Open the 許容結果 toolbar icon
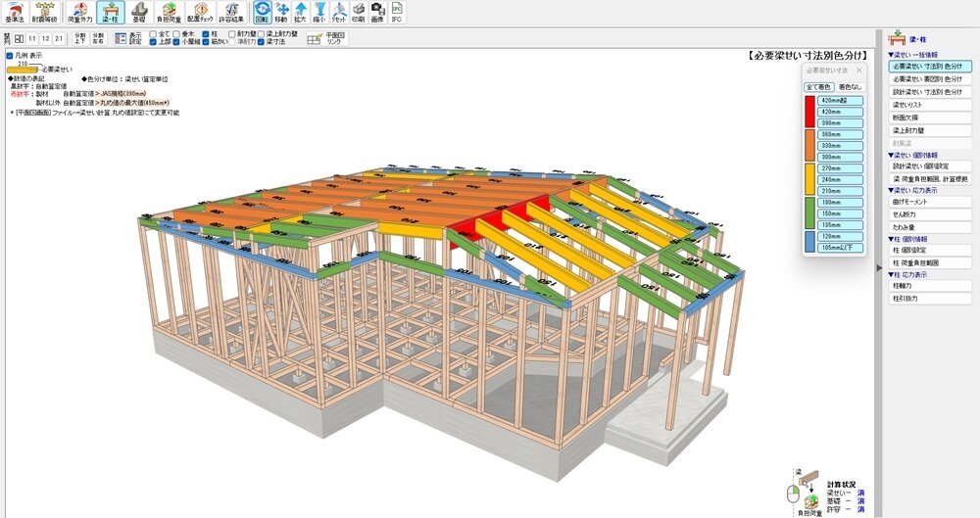This screenshot has width=980, height=518. (231, 12)
